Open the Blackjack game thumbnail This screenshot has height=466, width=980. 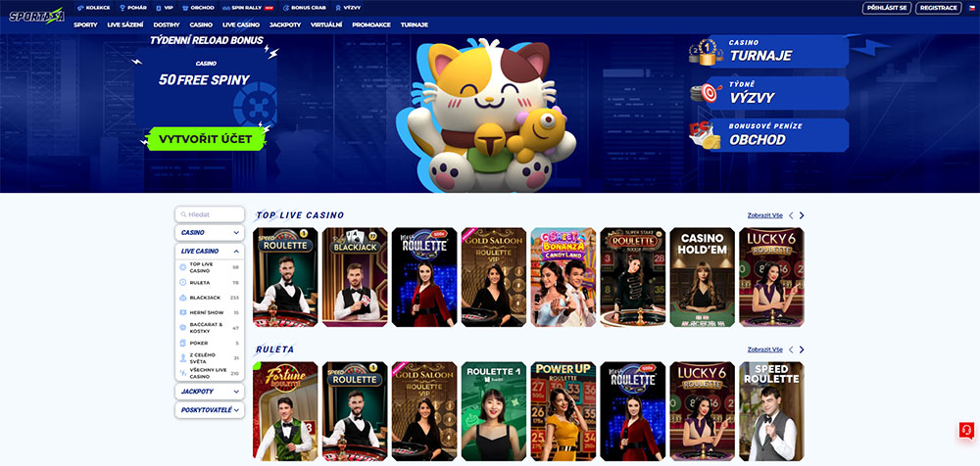coord(355,277)
